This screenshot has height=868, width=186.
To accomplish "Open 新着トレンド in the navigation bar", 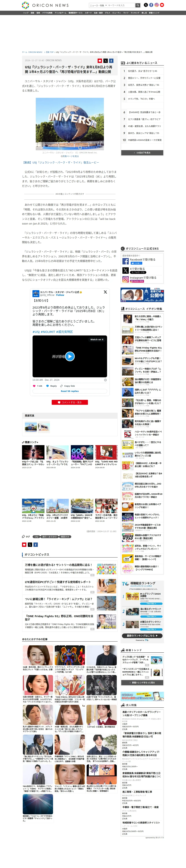I will pos(154,13).
